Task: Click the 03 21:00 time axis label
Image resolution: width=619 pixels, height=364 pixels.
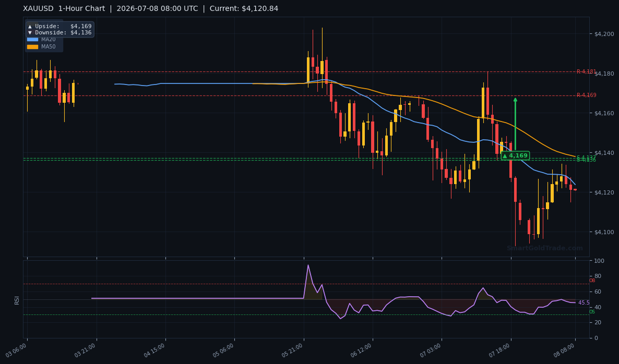Action: point(86,350)
